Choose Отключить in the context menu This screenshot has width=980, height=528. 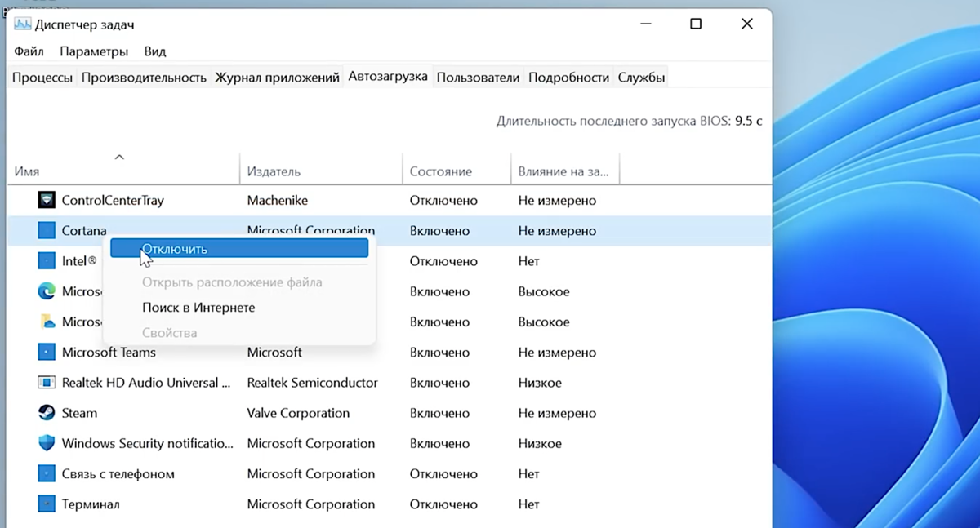click(239, 249)
